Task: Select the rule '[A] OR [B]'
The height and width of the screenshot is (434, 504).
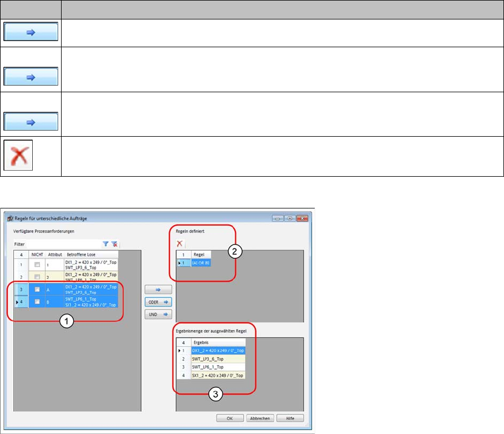Action: 201,263
